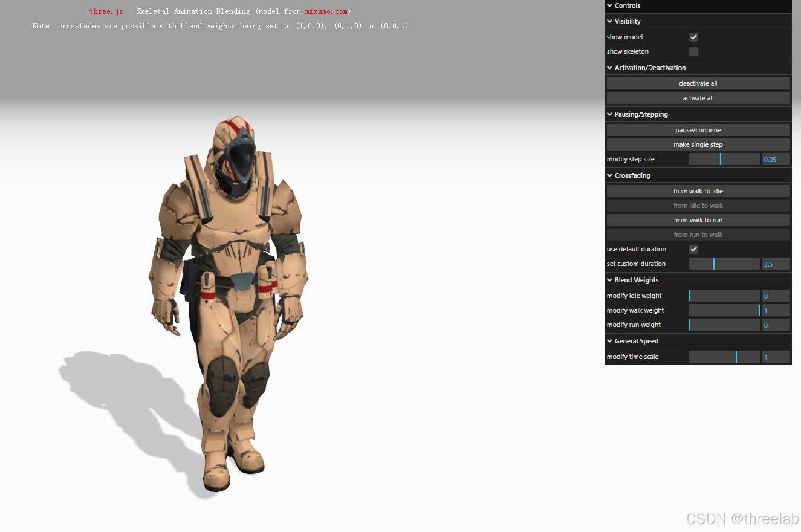801x532 pixels.
Task: Collapse the Visibility folder
Action: (x=698, y=21)
